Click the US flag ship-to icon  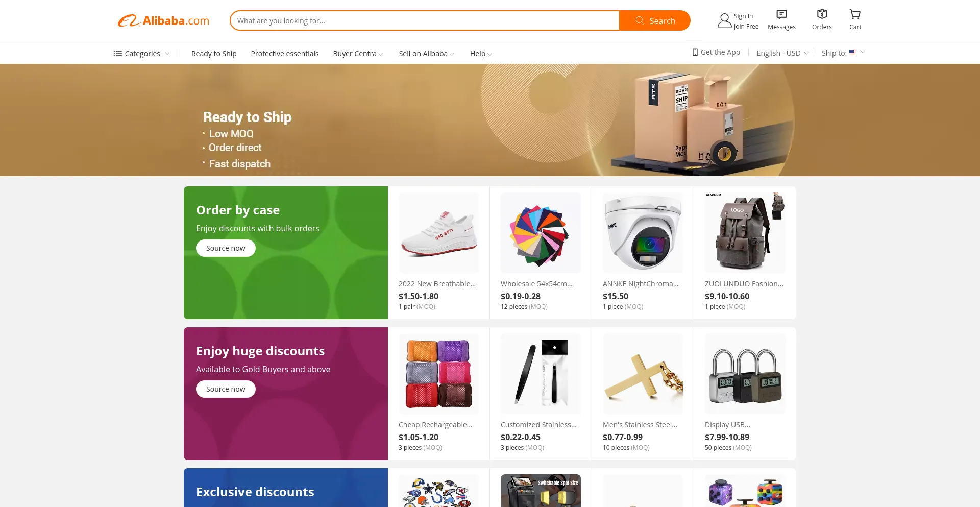pos(853,52)
